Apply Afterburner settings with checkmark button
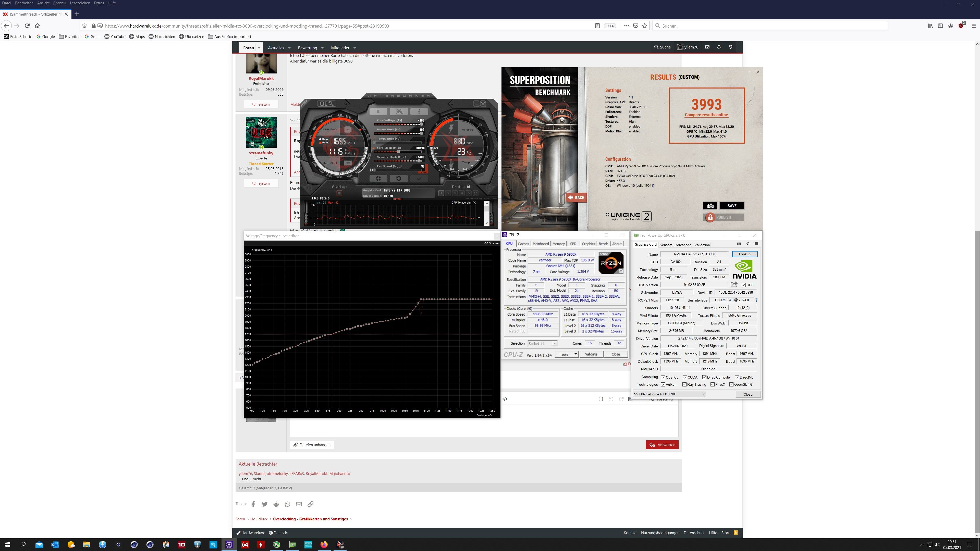 click(x=419, y=178)
